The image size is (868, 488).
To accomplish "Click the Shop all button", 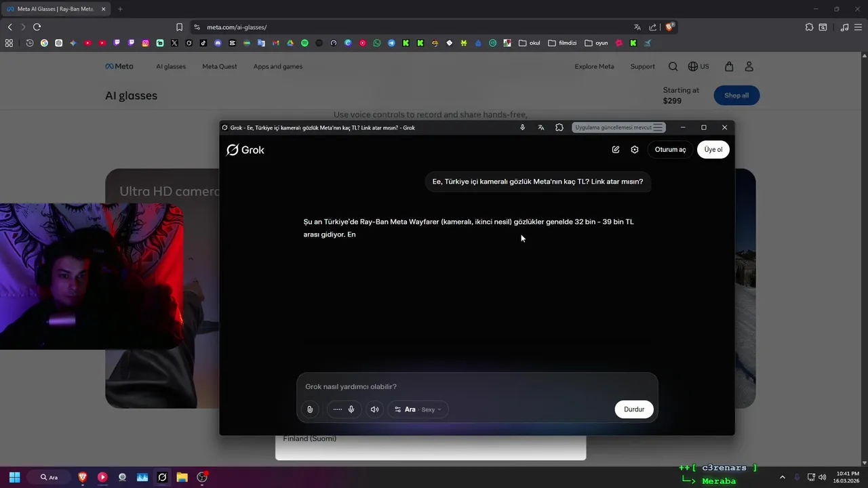I will (736, 96).
